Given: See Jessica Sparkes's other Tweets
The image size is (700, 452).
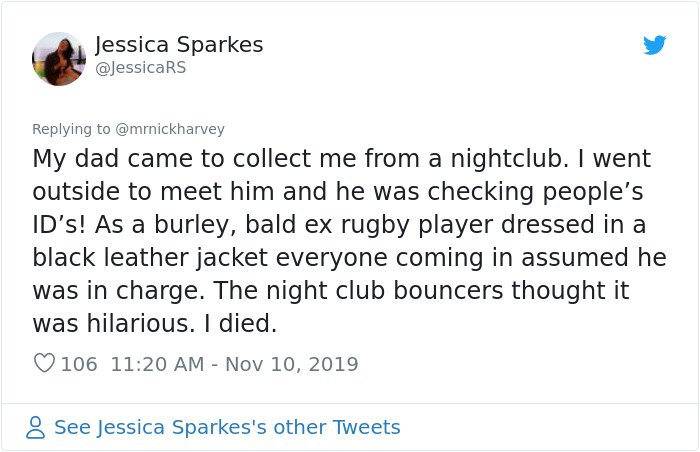Looking at the screenshot, I should (227, 427).
